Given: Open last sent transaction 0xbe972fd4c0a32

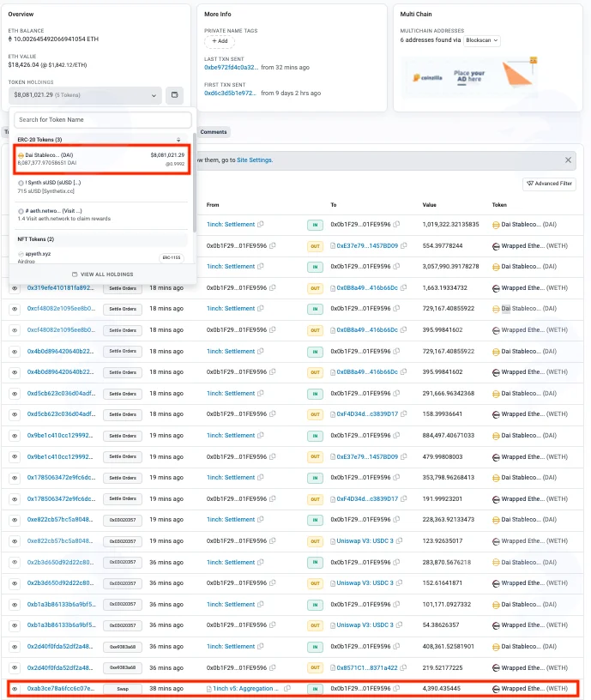Looking at the screenshot, I should [x=231, y=68].
